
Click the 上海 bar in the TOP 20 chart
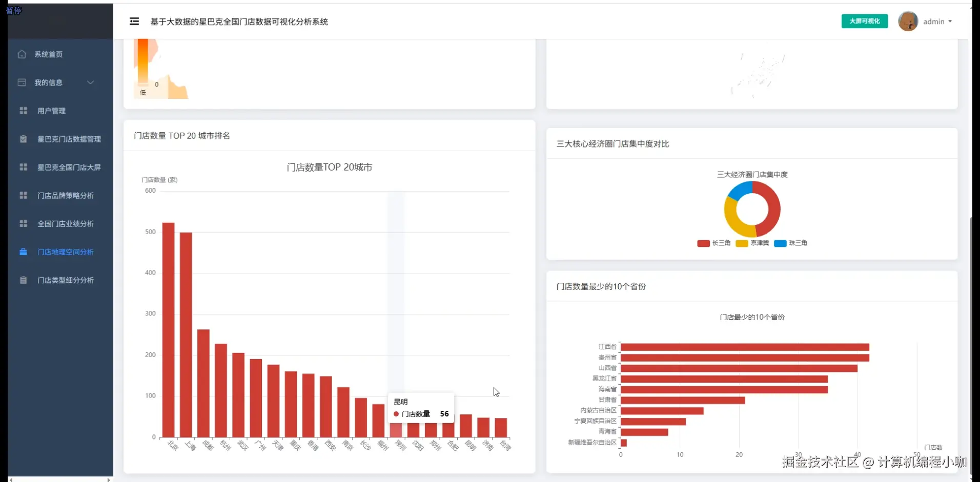pos(186,334)
